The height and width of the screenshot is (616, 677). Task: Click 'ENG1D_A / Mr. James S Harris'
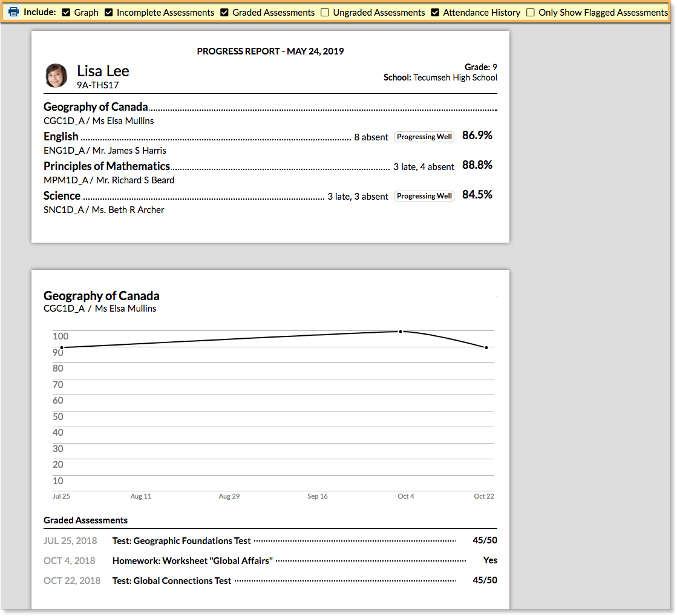tap(105, 151)
